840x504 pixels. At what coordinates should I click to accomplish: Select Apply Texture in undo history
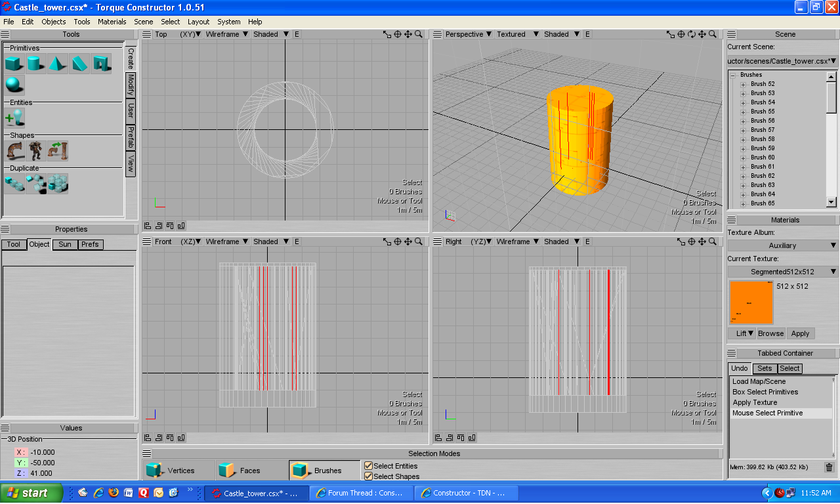[755, 402]
